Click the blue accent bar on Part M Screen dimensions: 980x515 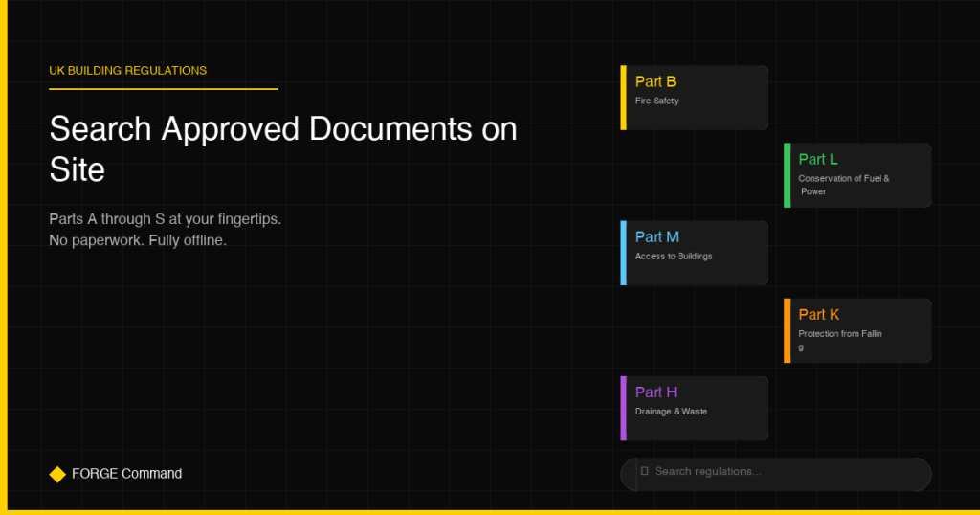[624, 253]
